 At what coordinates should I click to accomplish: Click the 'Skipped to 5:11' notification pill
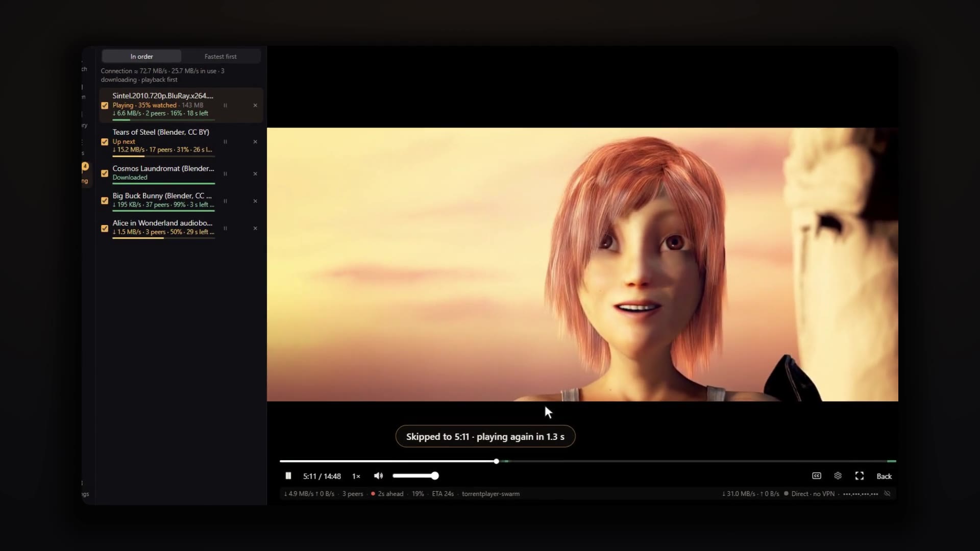tap(485, 437)
